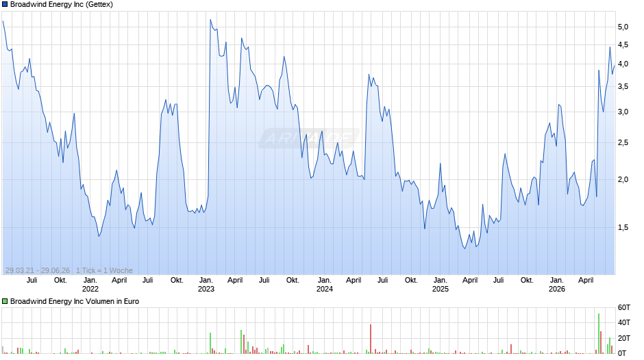Screen dimensions: 644x360
Task: Click the tall red volume bar in mid-2024
Action: click(371, 339)
